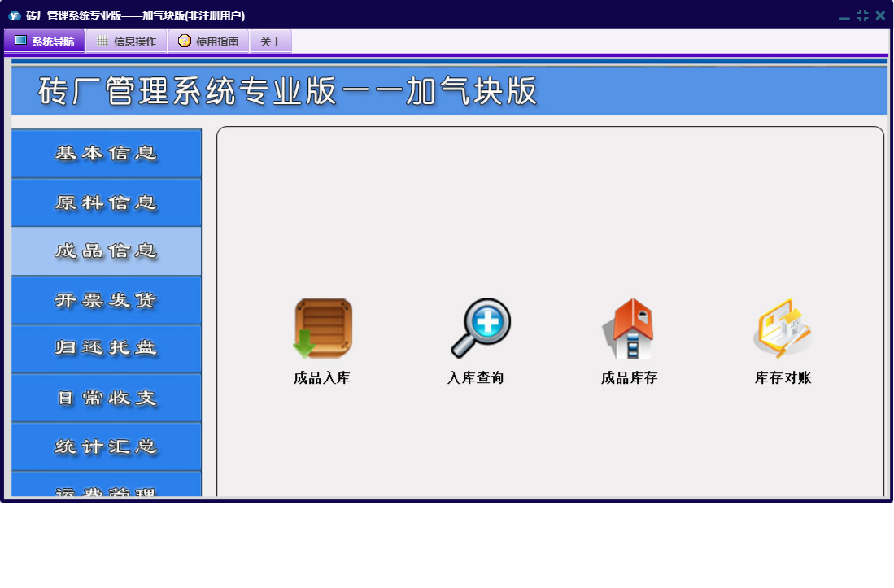Click the app logo in title bar

[x=15, y=15]
